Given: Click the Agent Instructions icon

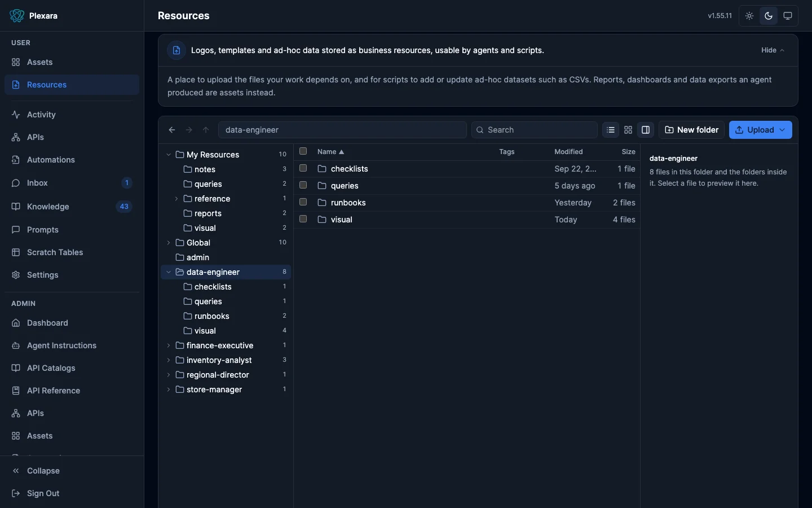Looking at the screenshot, I should [x=16, y=345].
